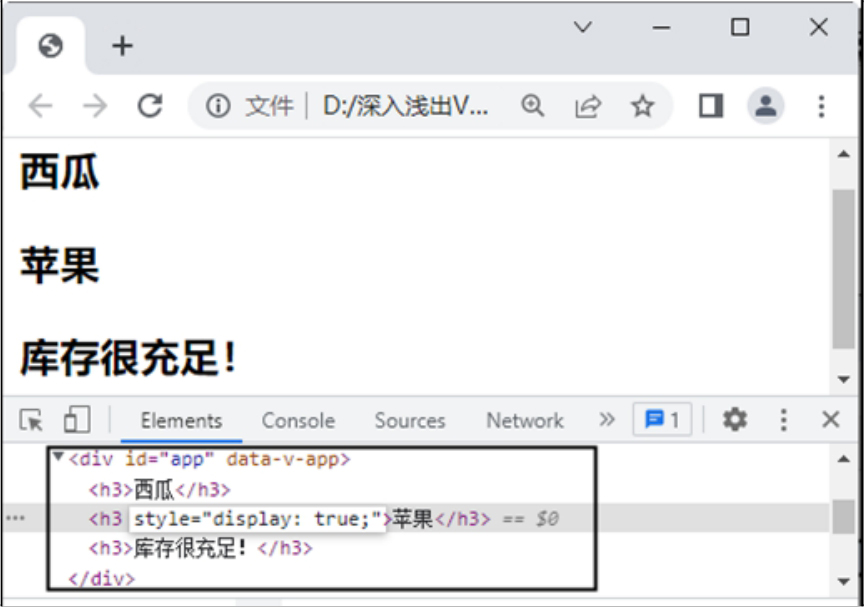Select the globe-icon browser tab

[50, 46]
